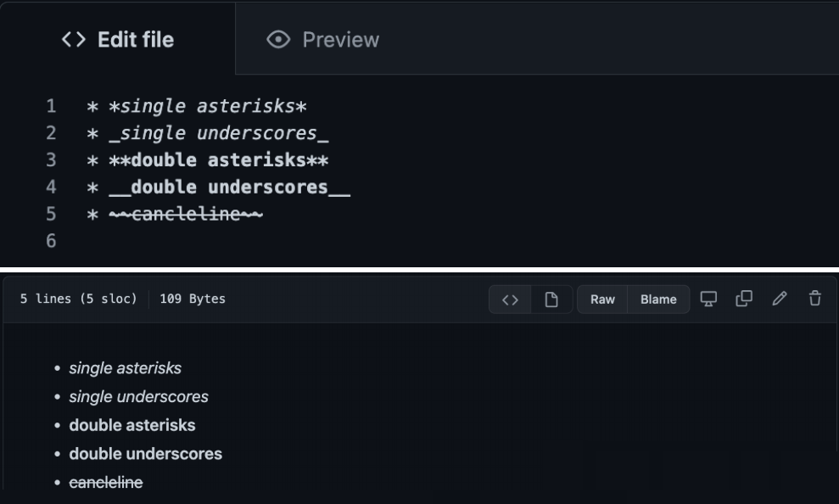
Task: Click the single underscores line in editor
Action: click(x=208, y=133)
